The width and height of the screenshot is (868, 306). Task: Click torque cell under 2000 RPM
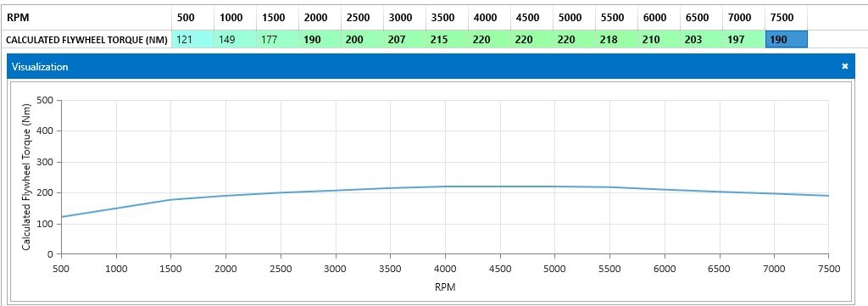coord(320,39)
